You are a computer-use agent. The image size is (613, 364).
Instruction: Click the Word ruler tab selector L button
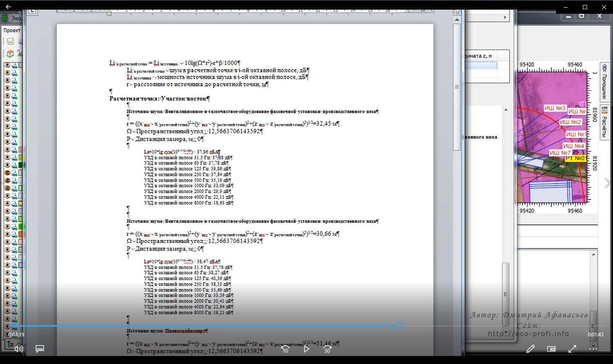32,12
